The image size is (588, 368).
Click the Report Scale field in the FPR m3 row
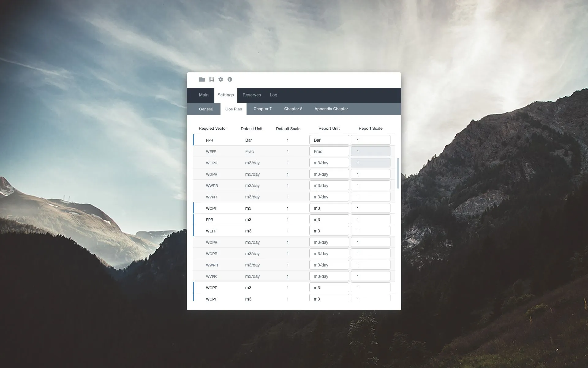click(x=370, y=219)
